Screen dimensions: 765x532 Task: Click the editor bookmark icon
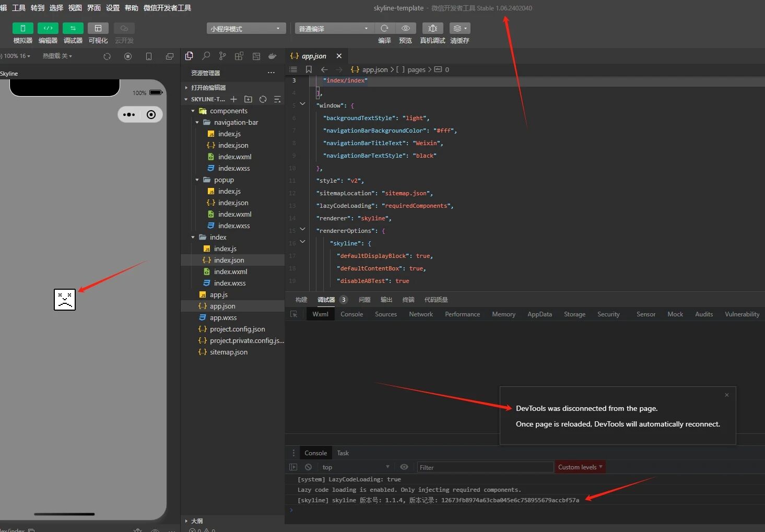click(309, 69)
